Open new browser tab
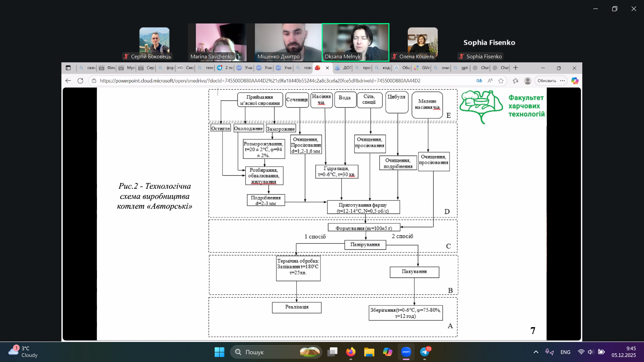644x362 pixels. point(516,68)
